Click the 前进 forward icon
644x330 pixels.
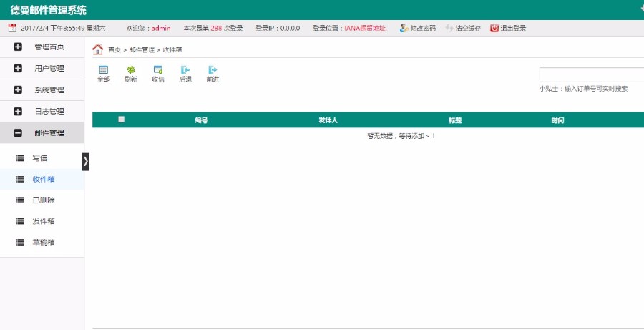[213, 70]
